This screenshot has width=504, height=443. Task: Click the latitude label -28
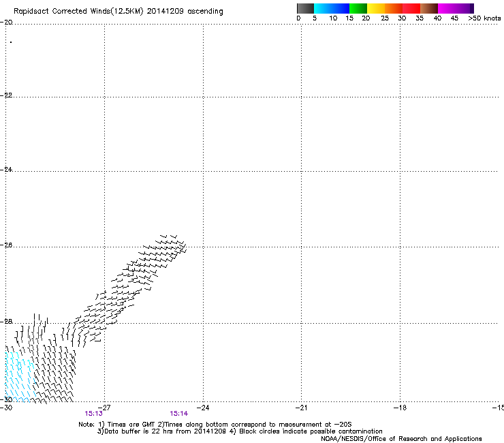pos(6,322)
